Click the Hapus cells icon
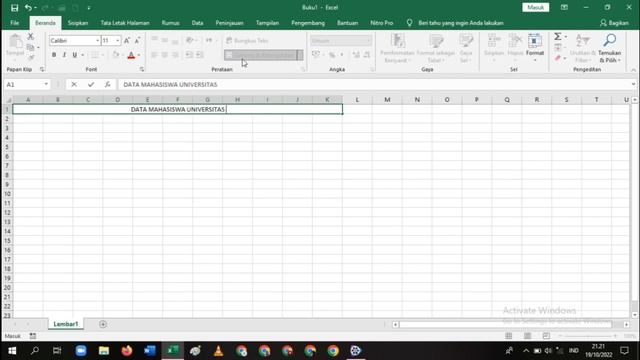Image resolution: width=640 pixels, height=360 pixels. pyautogui.click(x=515, y=48)
